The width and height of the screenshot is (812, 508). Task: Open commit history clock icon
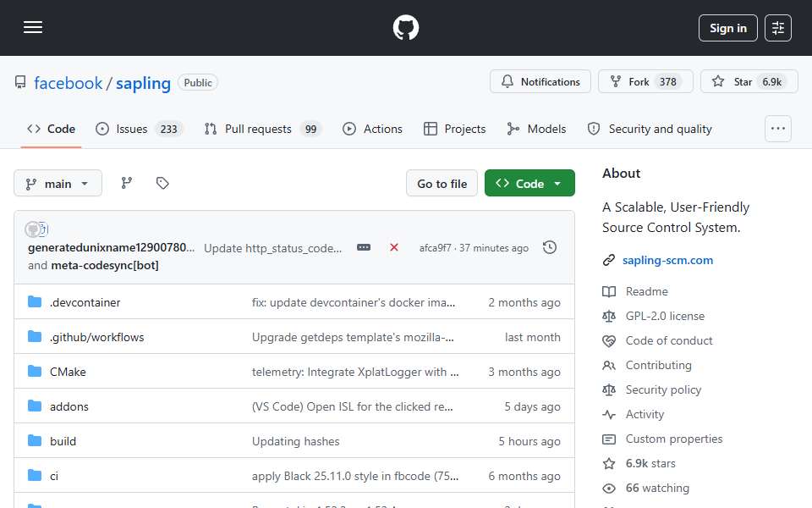[550, 247]
